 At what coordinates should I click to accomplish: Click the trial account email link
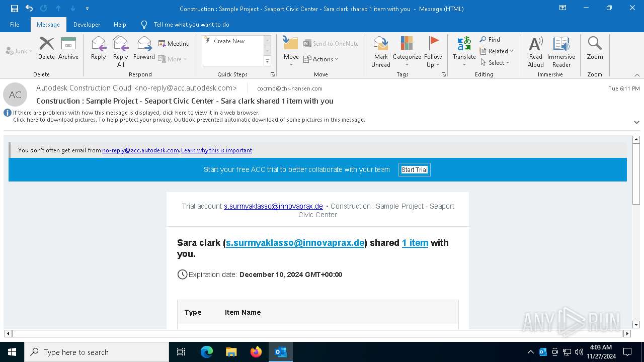click(x=273, y=206)
